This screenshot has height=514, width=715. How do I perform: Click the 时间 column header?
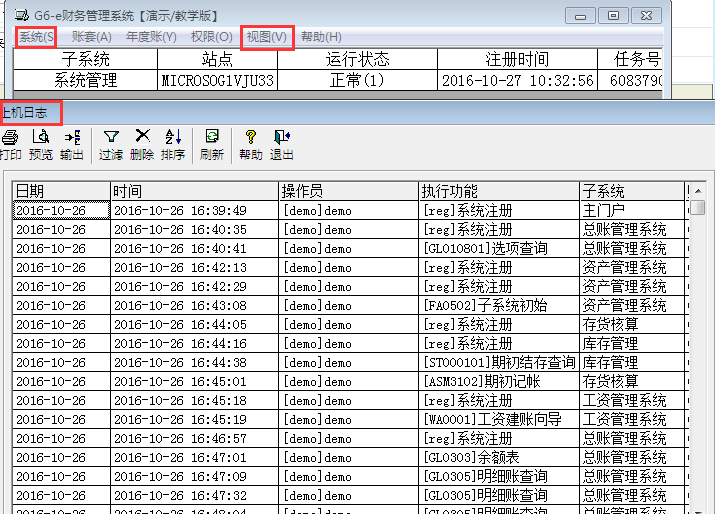pyautogui.click(x=195, y=191)
